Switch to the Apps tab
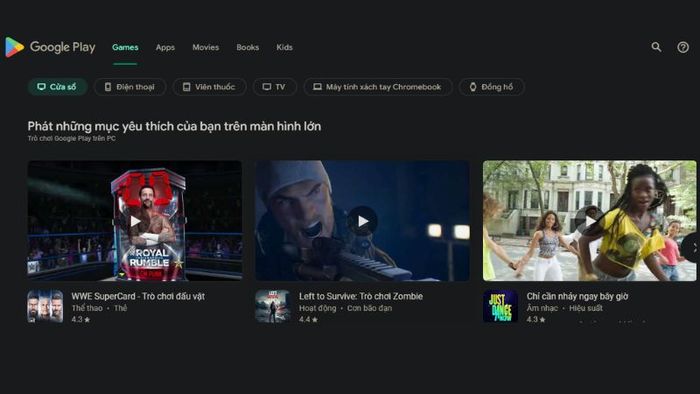Image resolution: width=700 pixels, height=394 pixels. click(165, 47)
